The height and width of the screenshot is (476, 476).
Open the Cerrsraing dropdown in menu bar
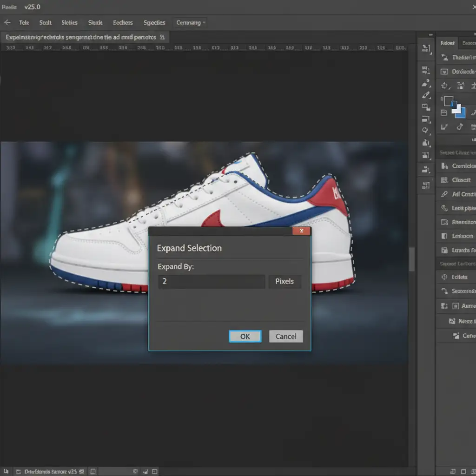pos(190,22)
